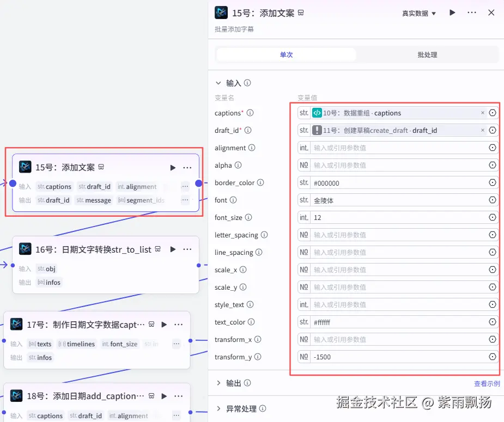Show info tooltip for scale_x
The image size is (504, 422).
(243, 270)
